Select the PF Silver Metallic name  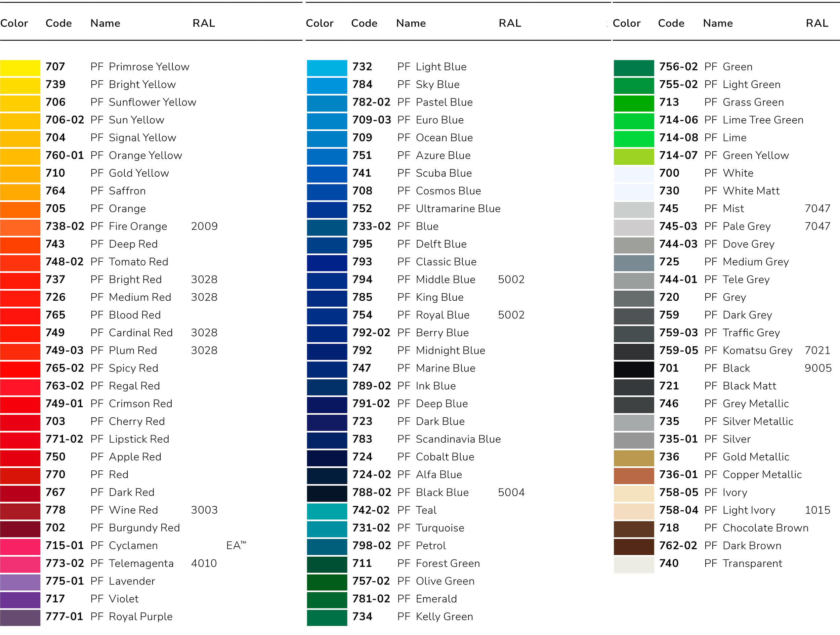click(749, 421)
